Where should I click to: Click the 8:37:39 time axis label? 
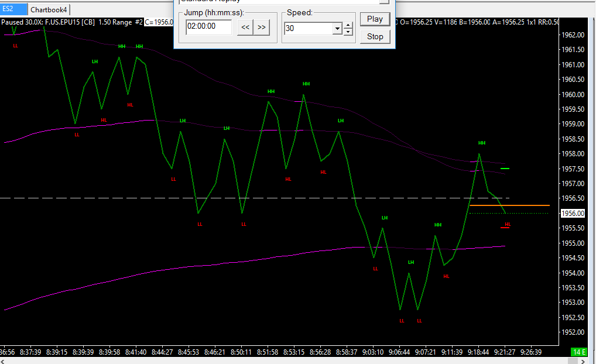(30, 352)
